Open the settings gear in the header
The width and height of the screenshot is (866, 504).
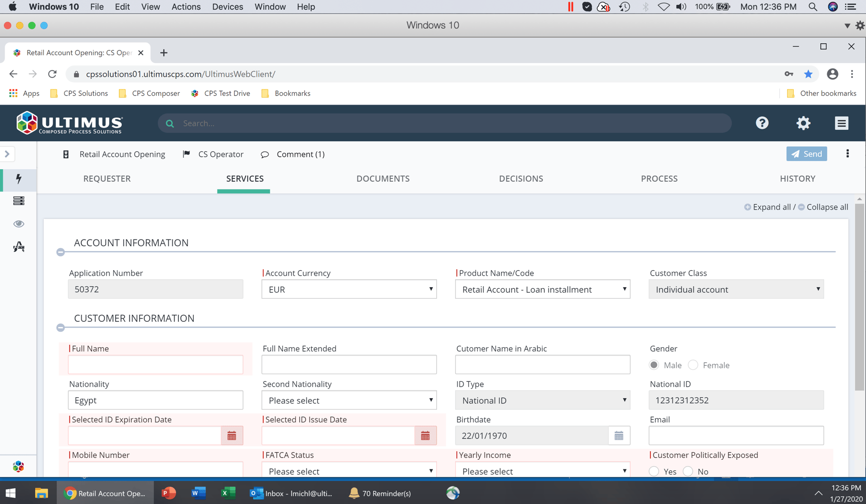802,123
